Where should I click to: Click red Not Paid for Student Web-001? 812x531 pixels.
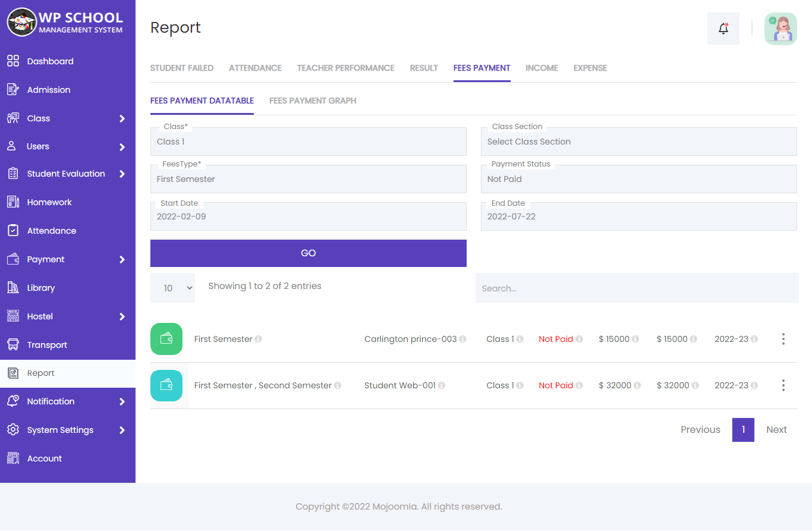pyautogui.click(x=556, y=385)
